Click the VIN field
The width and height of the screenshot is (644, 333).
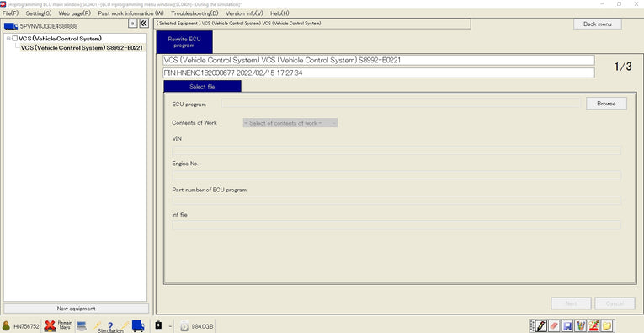(397, 150)
